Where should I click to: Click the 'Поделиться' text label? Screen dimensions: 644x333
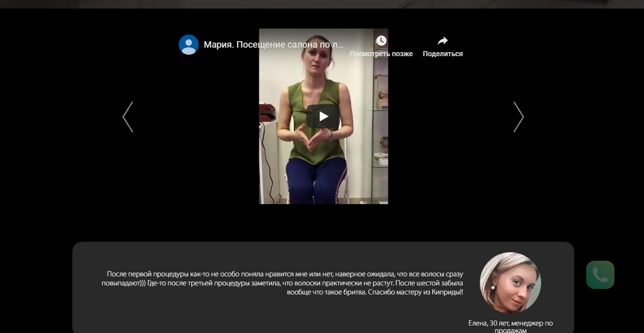443,54
